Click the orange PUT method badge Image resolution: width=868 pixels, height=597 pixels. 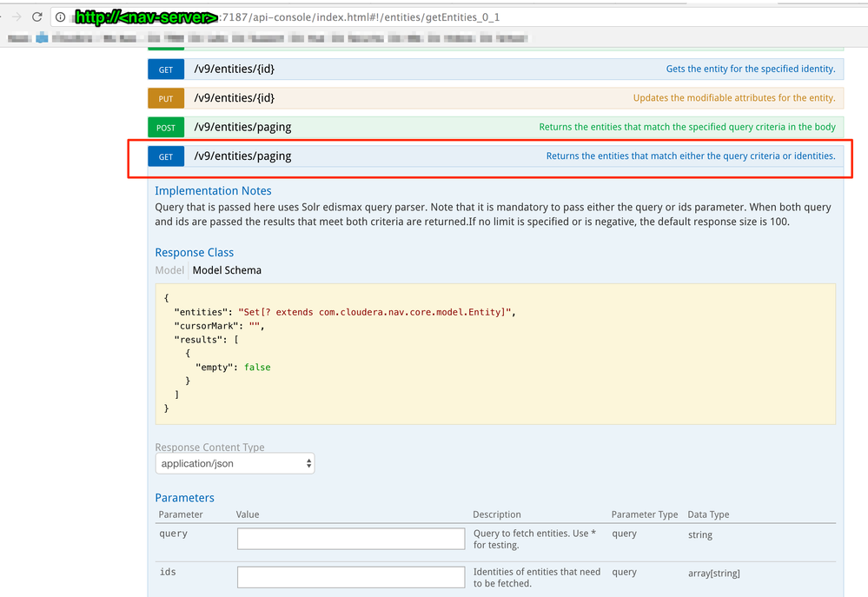(166, 98)
